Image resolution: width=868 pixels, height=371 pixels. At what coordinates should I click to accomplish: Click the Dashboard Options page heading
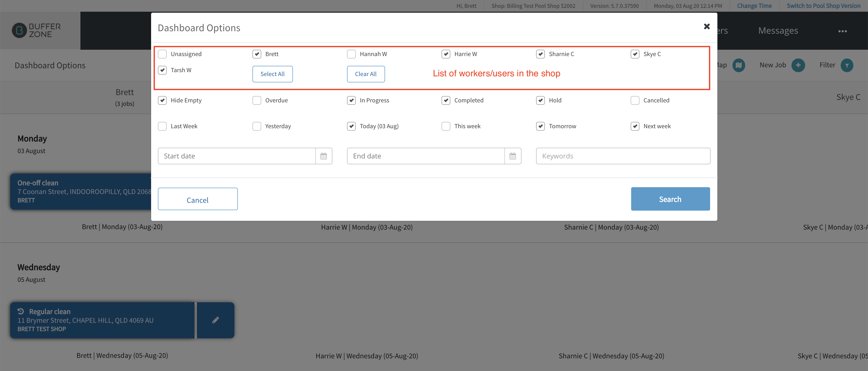(x=50, y=65)
